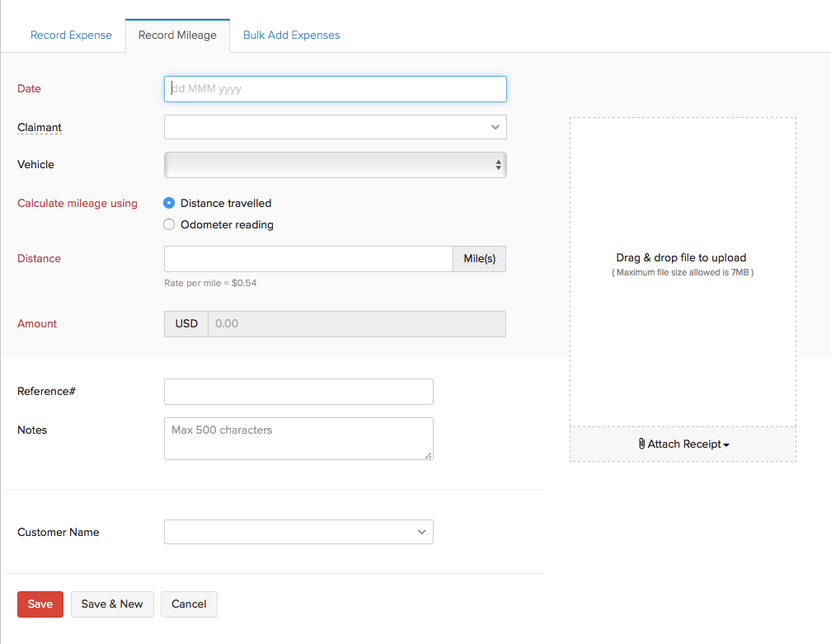Cancel the mileage entry form

189,604
